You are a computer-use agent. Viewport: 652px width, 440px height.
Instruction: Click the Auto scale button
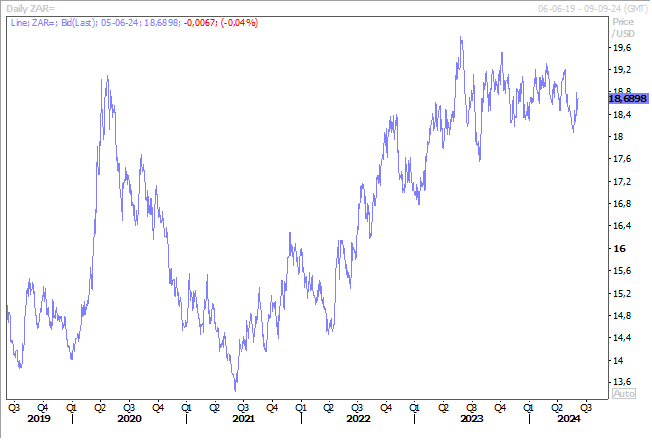622,394
